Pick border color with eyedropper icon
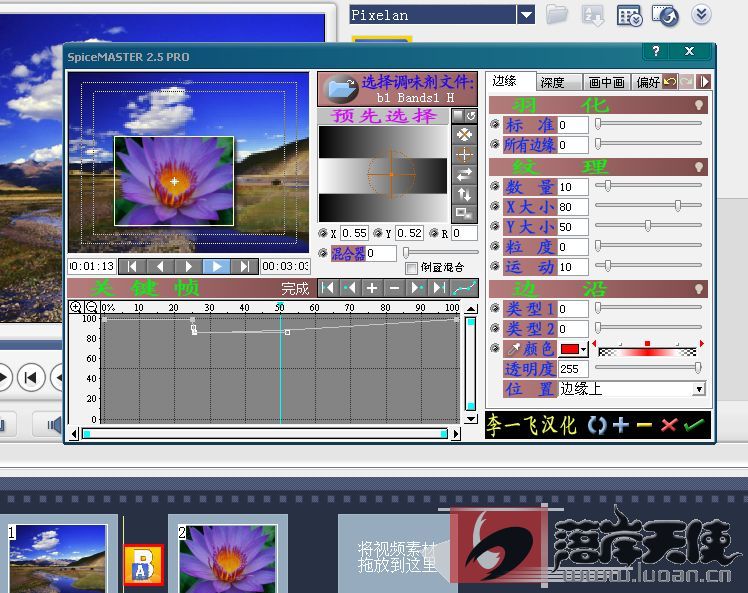 point(513,349)
